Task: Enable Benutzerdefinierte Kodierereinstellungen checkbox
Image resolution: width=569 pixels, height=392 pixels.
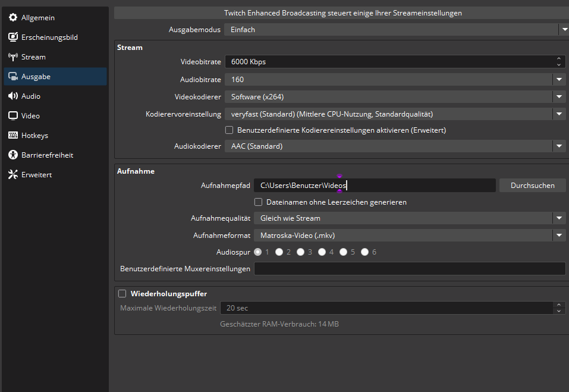Action: pos(229,130)
